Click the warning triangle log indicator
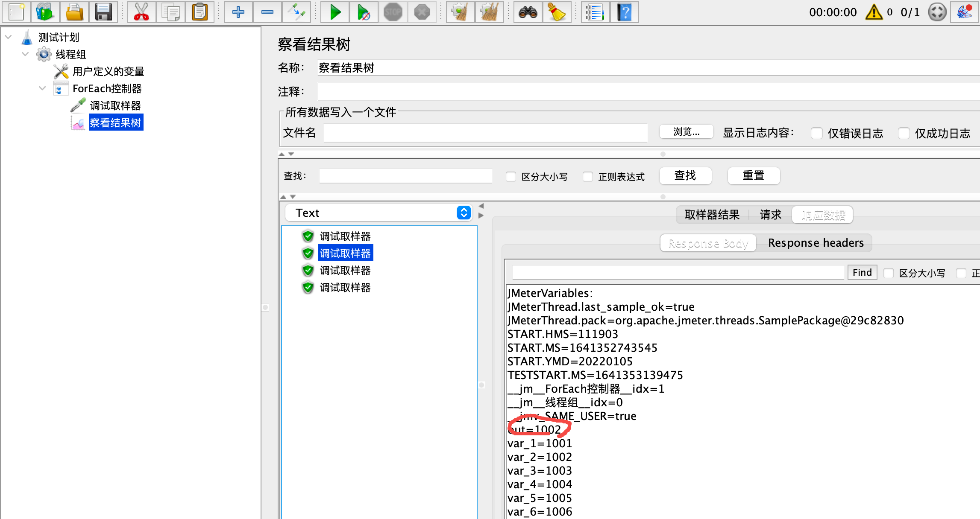Image resolution: width=980 pixels, height=519 pixels. coord(874,12)
